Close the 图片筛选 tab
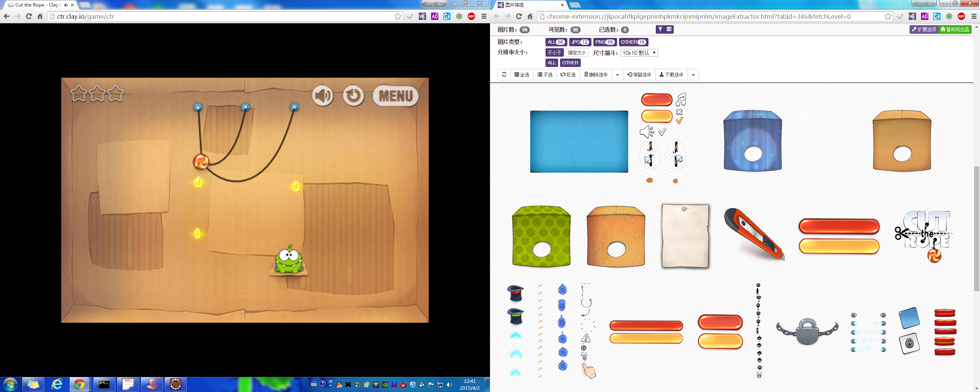The width and height of the screenshot is (980, 392). click(x=562, y=5)
